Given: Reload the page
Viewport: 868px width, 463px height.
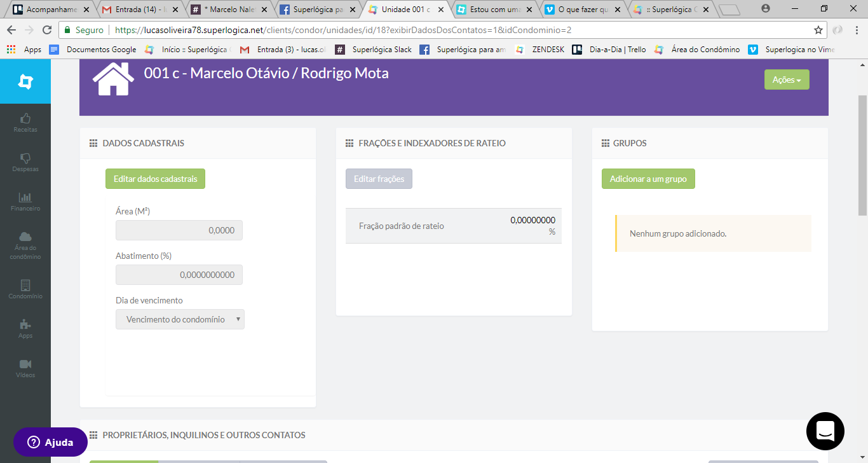Looking at the screenshot, I should pos(46,30).
